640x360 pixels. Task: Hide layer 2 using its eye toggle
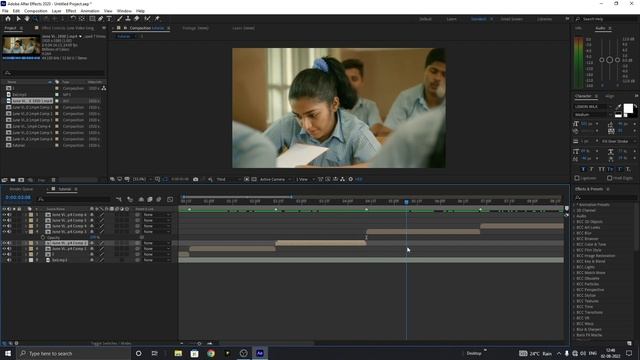coord(4,220)
